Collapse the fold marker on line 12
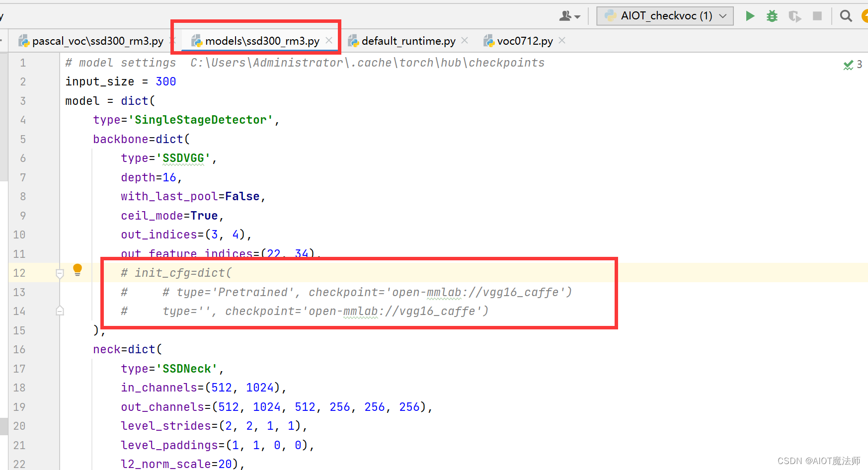 pos(60,273)
